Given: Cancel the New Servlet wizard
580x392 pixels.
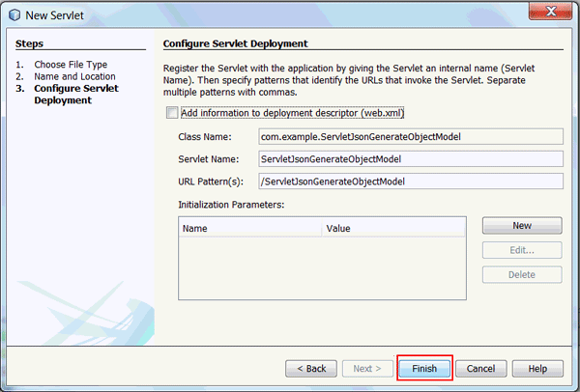Looking at the screenshot, I should 481,368.
